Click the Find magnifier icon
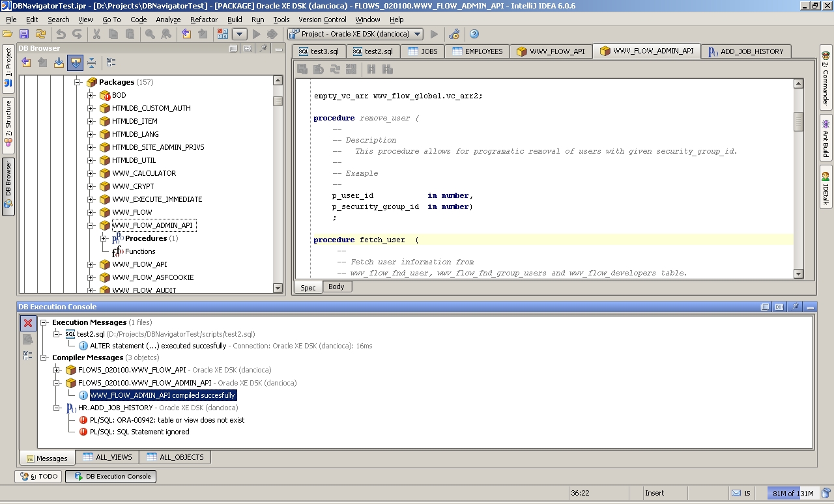834x504 pixels. click(150, 34)
